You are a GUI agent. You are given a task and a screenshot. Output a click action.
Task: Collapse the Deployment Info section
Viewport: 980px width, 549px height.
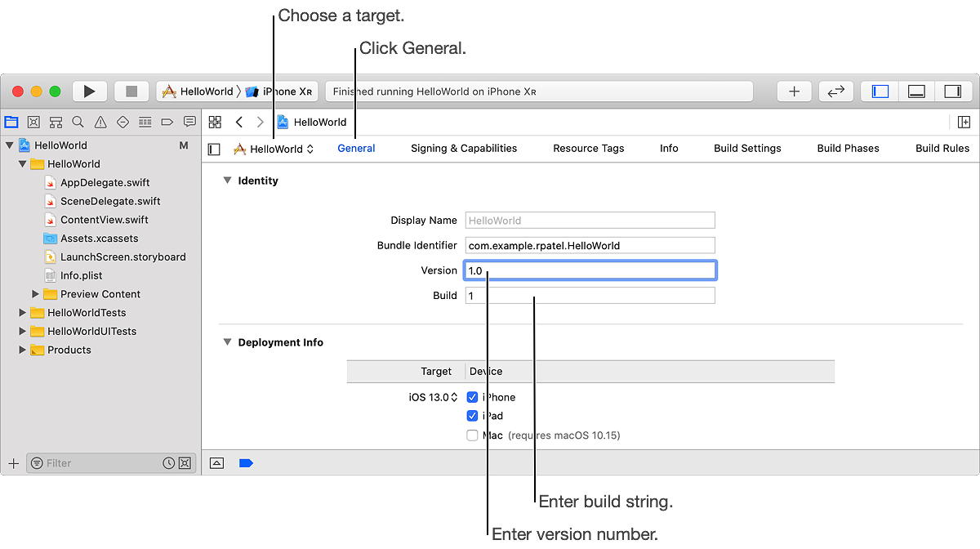click(227, 342)
